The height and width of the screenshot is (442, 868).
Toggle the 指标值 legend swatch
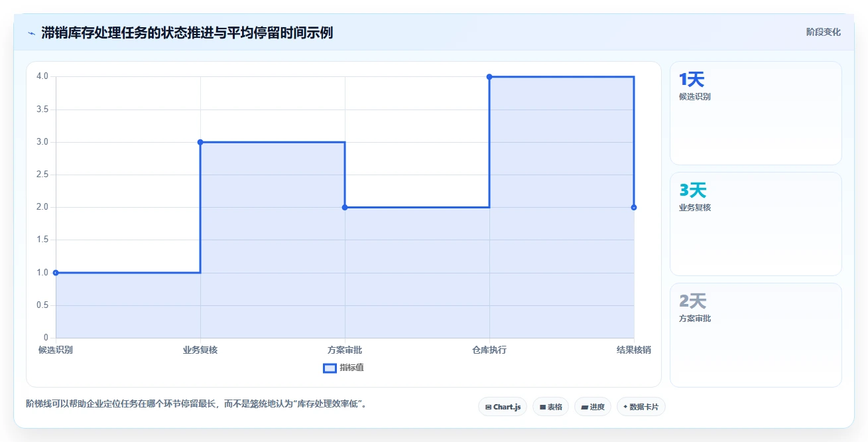click(x=330, y=368)
